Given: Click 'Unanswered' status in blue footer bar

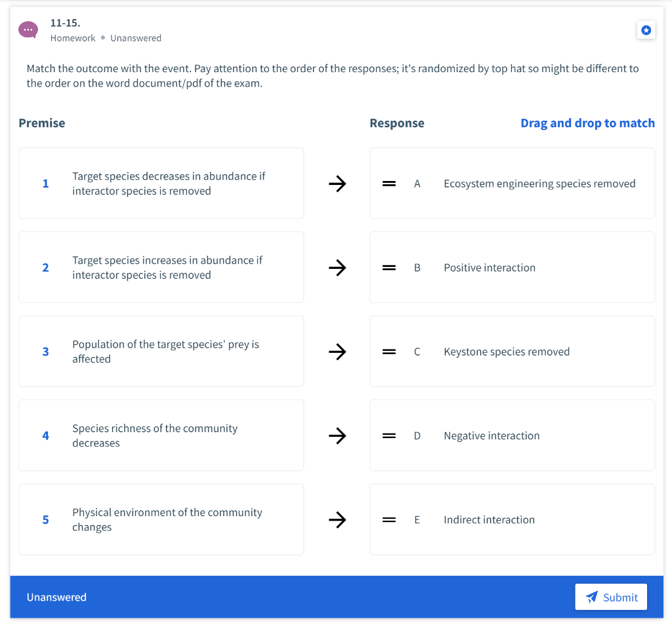Looking at the screenshot, I should [56, 597].
